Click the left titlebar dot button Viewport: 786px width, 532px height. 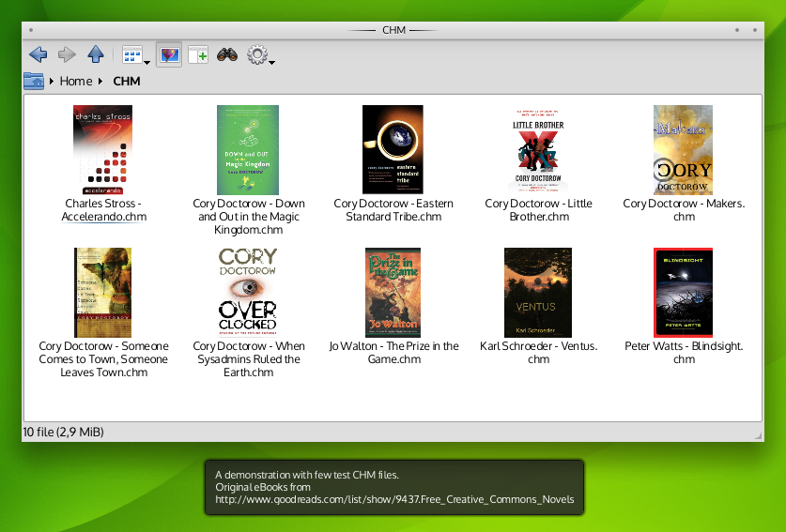pyautogui.click(x=31, y=30)
